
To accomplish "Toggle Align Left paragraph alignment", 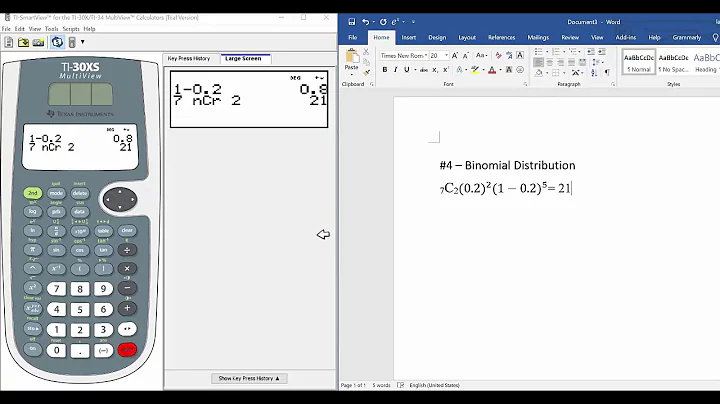I will [x=538, y=62].
